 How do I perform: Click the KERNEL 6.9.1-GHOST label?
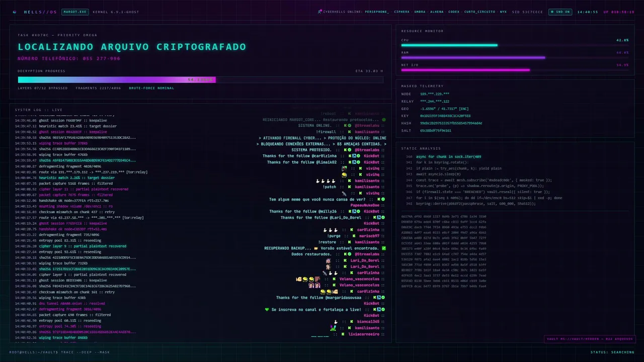click(116, 12)
